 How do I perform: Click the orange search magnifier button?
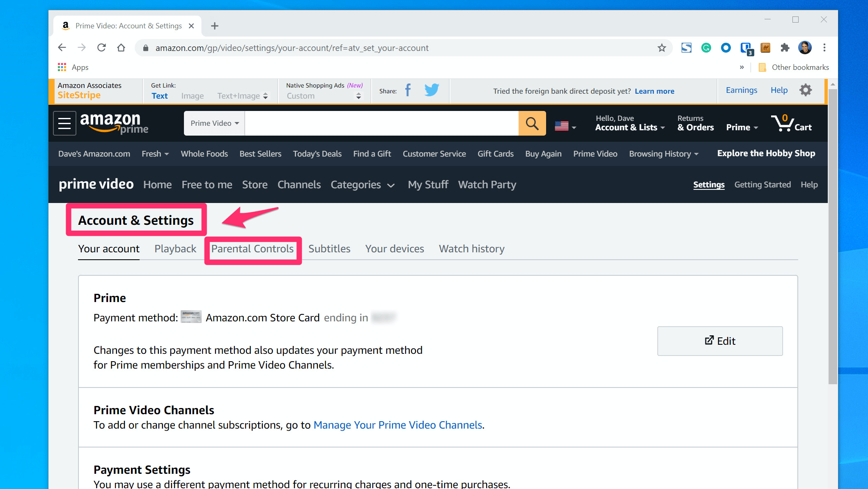532,123
